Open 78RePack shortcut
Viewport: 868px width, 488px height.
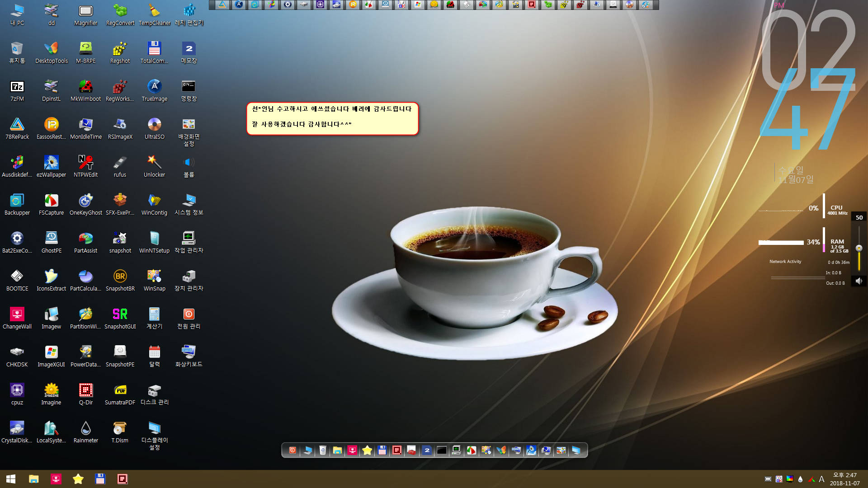[17, 128]
